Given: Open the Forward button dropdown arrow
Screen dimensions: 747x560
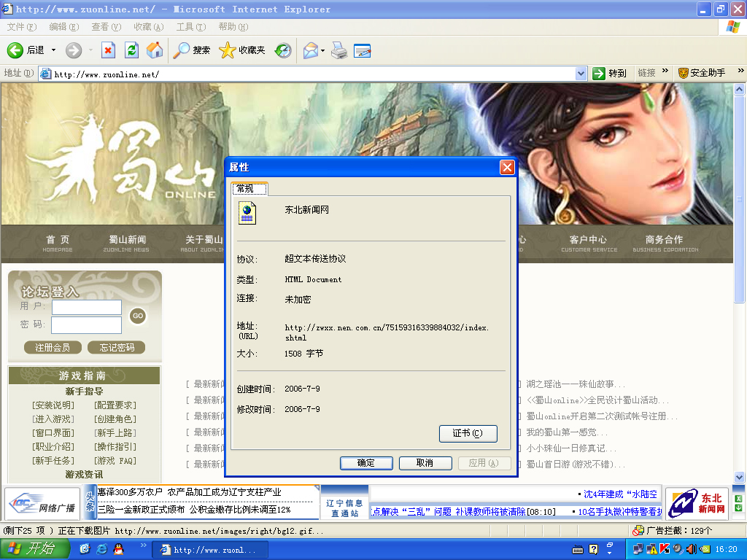Looking at the screenshot, I should click(90, 50).
